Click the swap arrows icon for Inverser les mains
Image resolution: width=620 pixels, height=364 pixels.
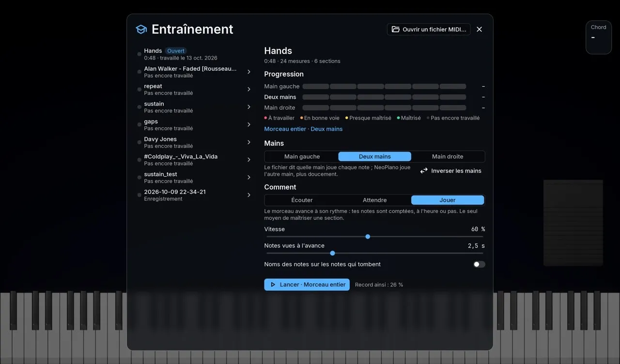click(424, 171)
